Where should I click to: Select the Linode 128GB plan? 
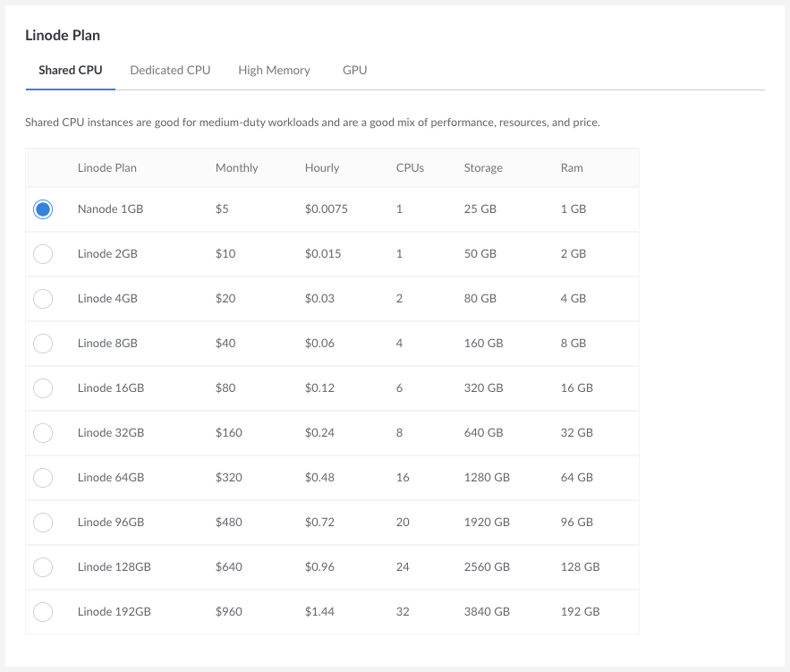[x=42, y=566]
